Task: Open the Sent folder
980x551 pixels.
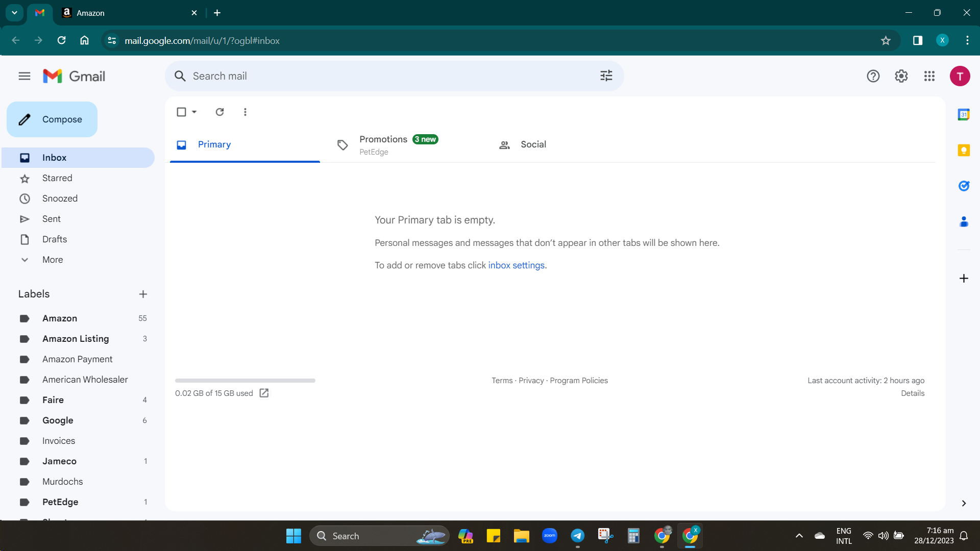Action: coord(78,219)
